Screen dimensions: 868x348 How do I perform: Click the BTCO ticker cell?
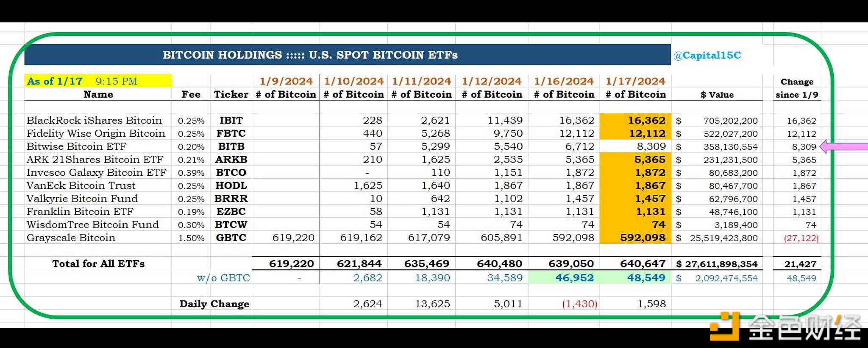pos(231,173)
